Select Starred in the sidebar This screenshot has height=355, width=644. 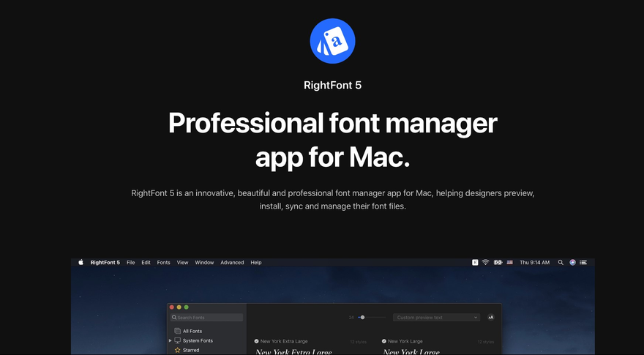[x=191, y=350]
